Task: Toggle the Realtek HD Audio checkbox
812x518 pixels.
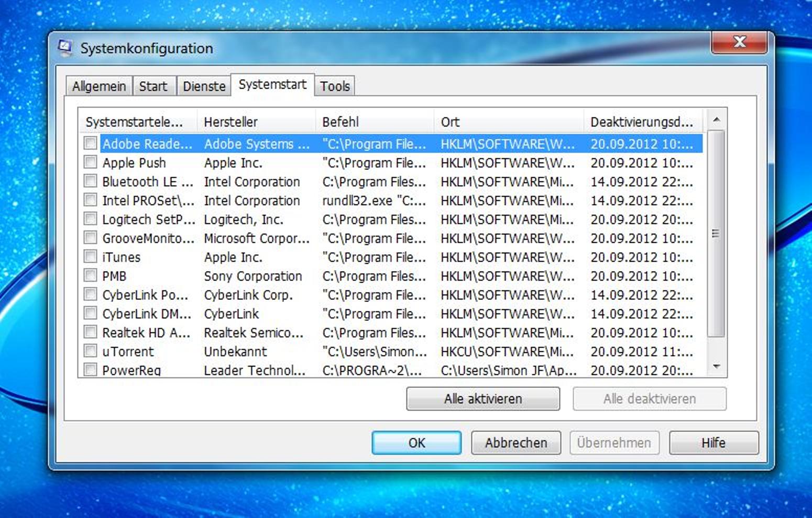Action: tap(91, 332)
